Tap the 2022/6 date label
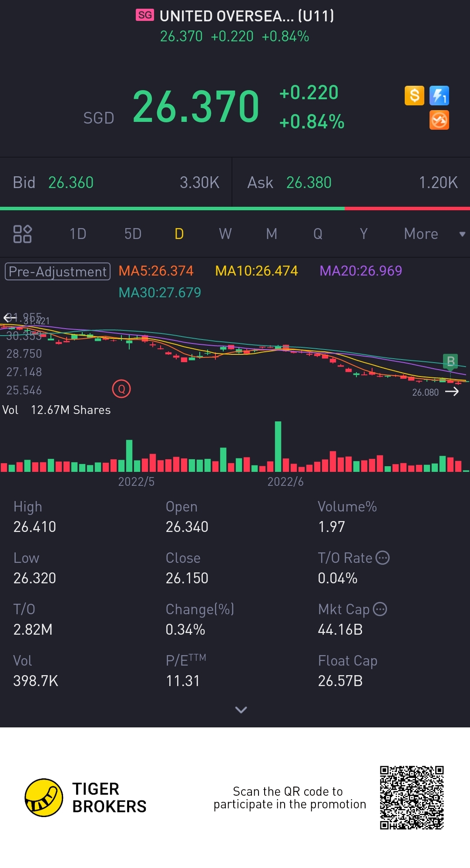 pos(285,481)
